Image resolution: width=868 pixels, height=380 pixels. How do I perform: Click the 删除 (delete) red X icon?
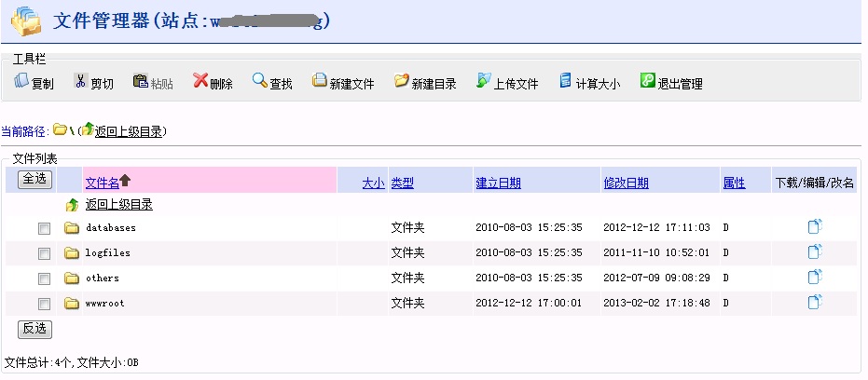click(x=200, y=82)
